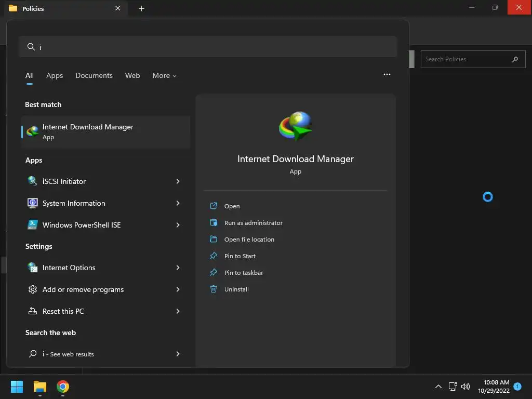Click Open for Internet Download Manager

[x=232, y=206]
